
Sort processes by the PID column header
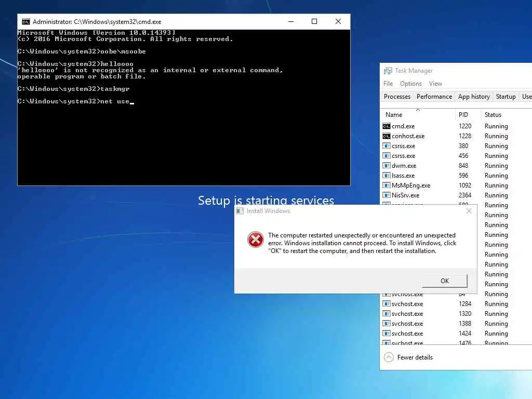[x=463, y=115]
